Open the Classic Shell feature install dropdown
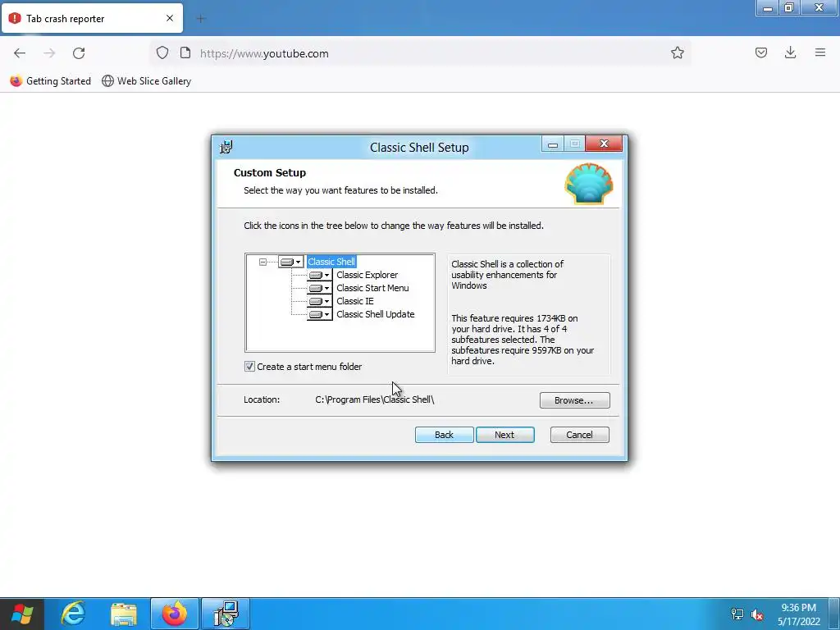 [291, 262]
